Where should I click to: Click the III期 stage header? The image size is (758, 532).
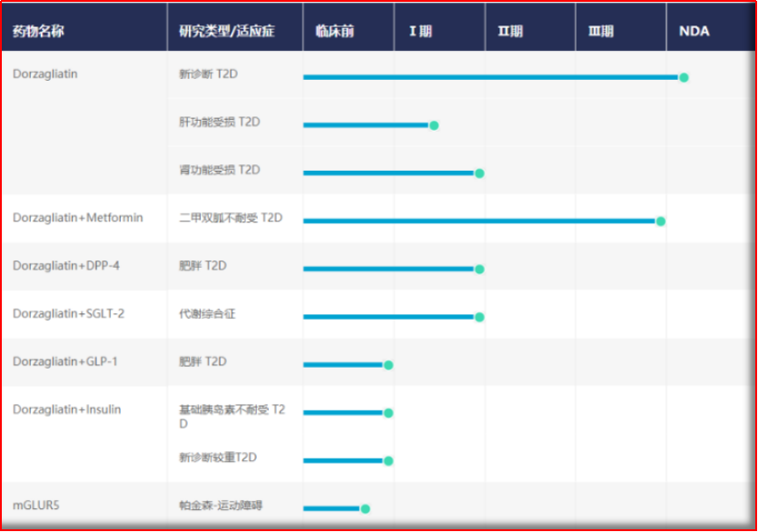coord(601,32)
